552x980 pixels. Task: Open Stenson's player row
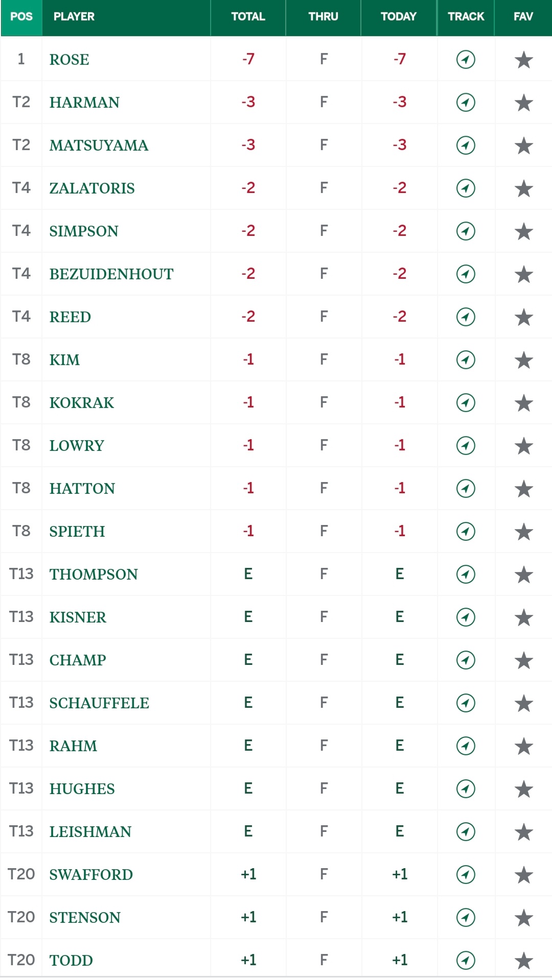(x=276, y=917)
